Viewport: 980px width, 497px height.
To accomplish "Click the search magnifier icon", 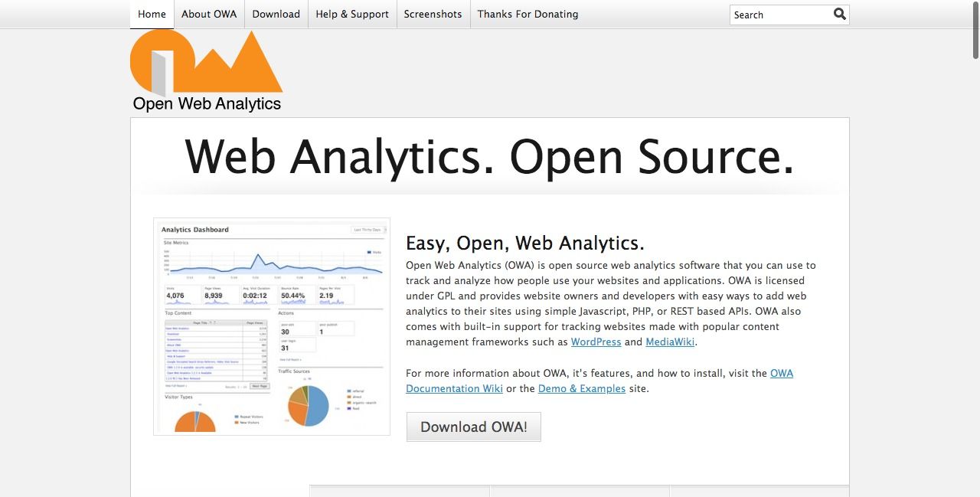I will [x=839, y=14].
